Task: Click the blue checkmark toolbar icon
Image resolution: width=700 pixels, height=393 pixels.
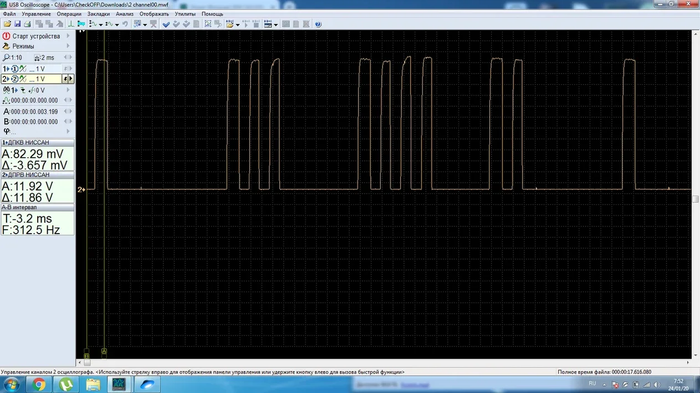Action: pyautogui.click(x=166, y=24)
